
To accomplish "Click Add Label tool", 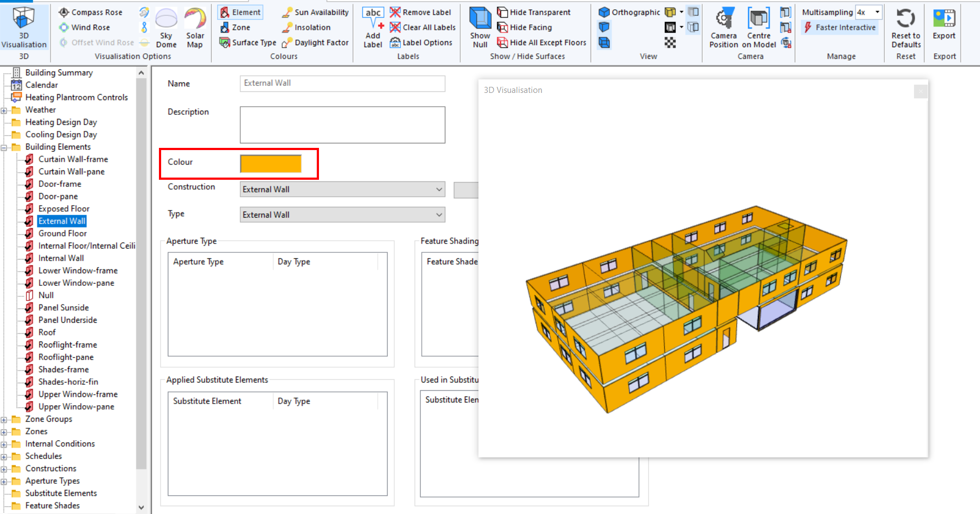I will pos(373,27).
